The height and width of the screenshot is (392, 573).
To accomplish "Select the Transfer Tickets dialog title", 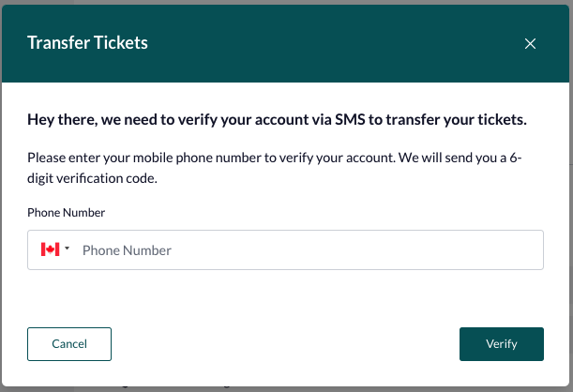I will tap(88, 42).
